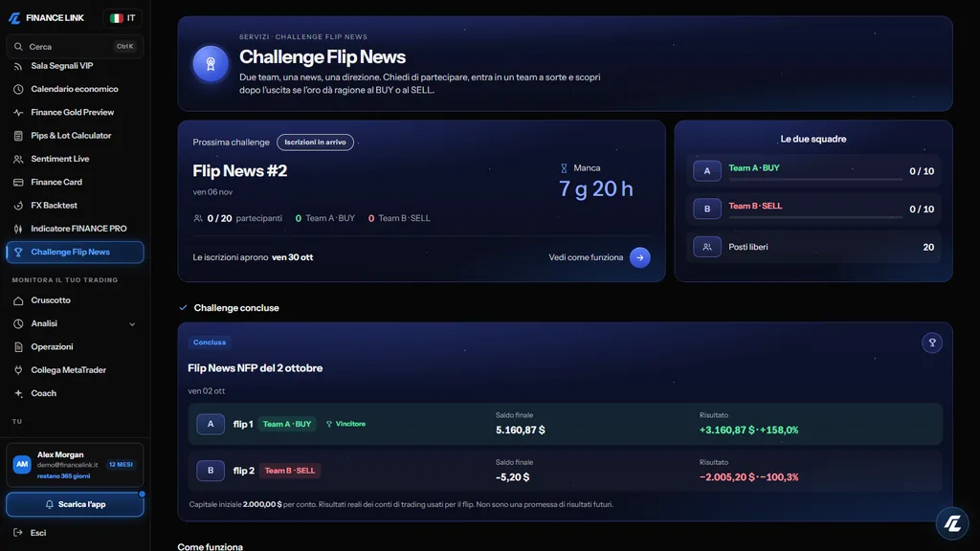Image resolution: width=980 pixels, height=551 pixels.
Task: Click the partecipanti people icon
Action: [x=198, y=219]
